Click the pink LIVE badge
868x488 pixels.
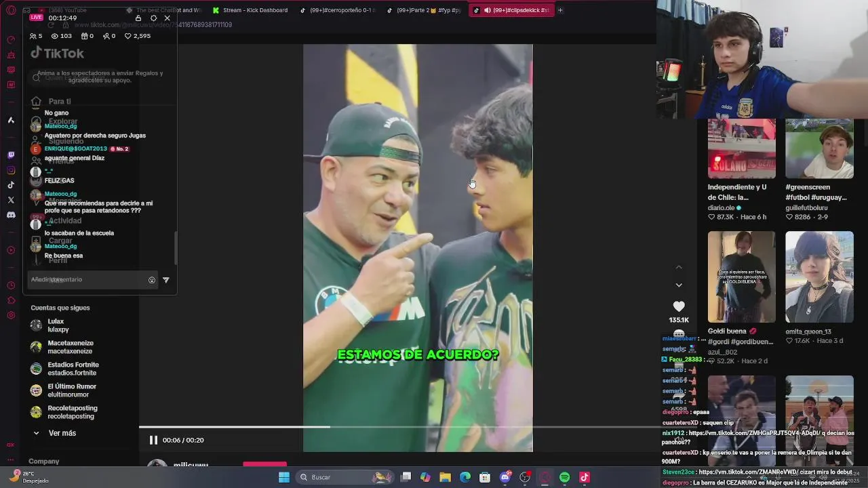coord(36,18)
